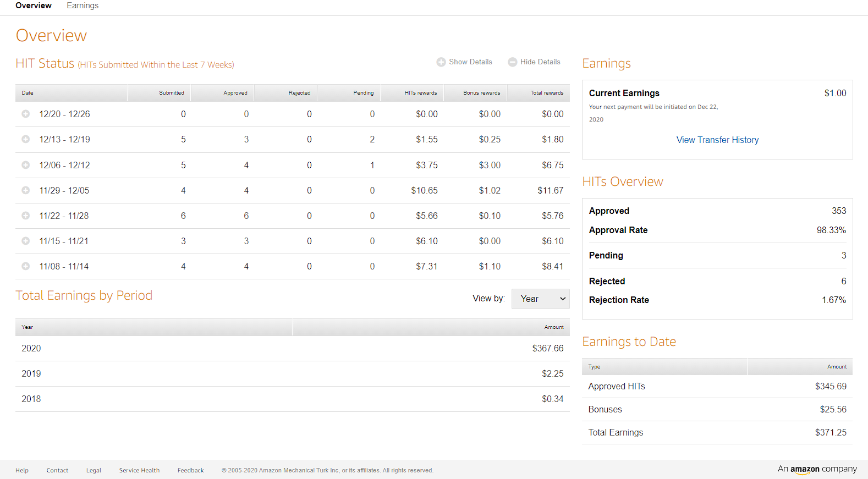Image resolution: width=868 pixels, height=479 pixels.
Task: Click the Total Earnings by Period heading
Action: click(84, 295)
